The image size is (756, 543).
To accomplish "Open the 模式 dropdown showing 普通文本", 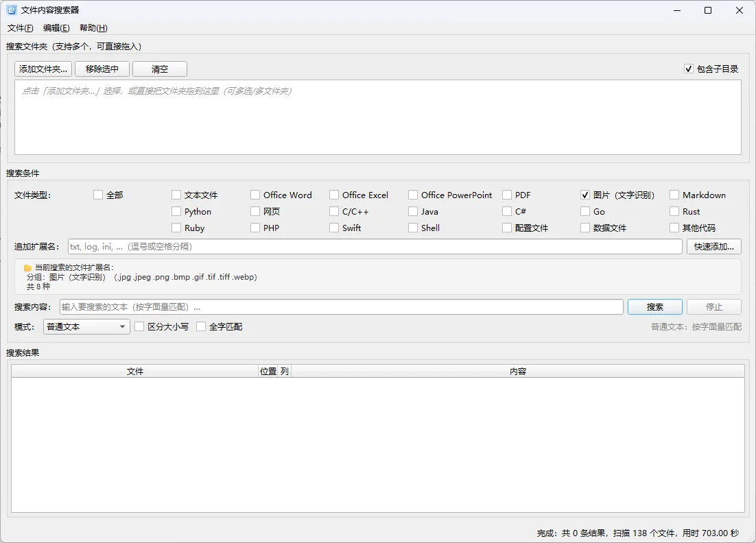I will tap(86, 326).
